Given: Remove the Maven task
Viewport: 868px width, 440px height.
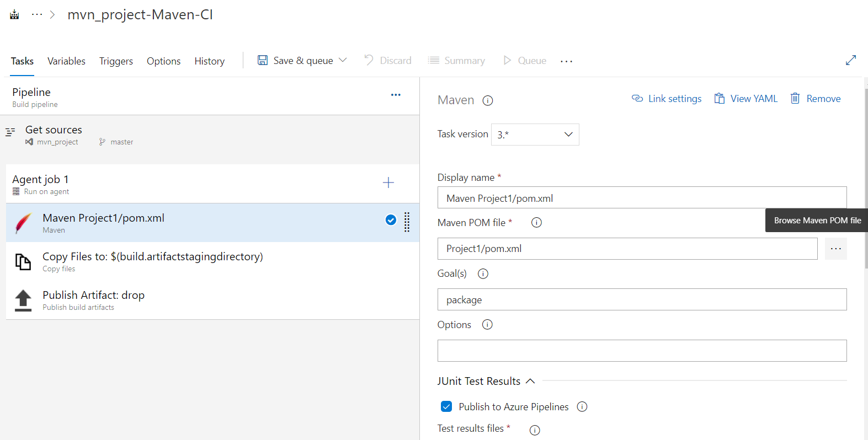Looking at the screenshot, I should (816, 99).
